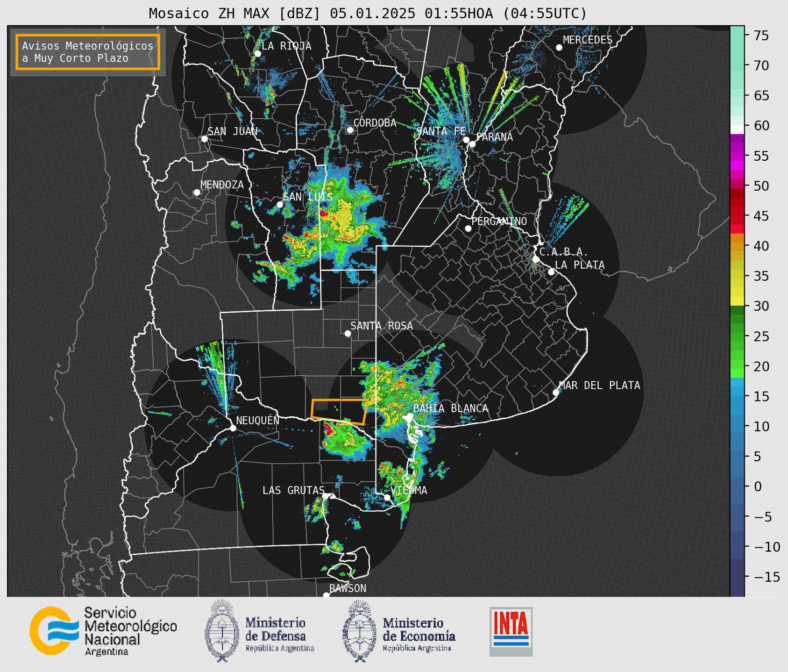The width and height of the screenshot is (788, 672).
Task: Click the 20 dBZ value on the colorbar
Action: click(761, 366)
